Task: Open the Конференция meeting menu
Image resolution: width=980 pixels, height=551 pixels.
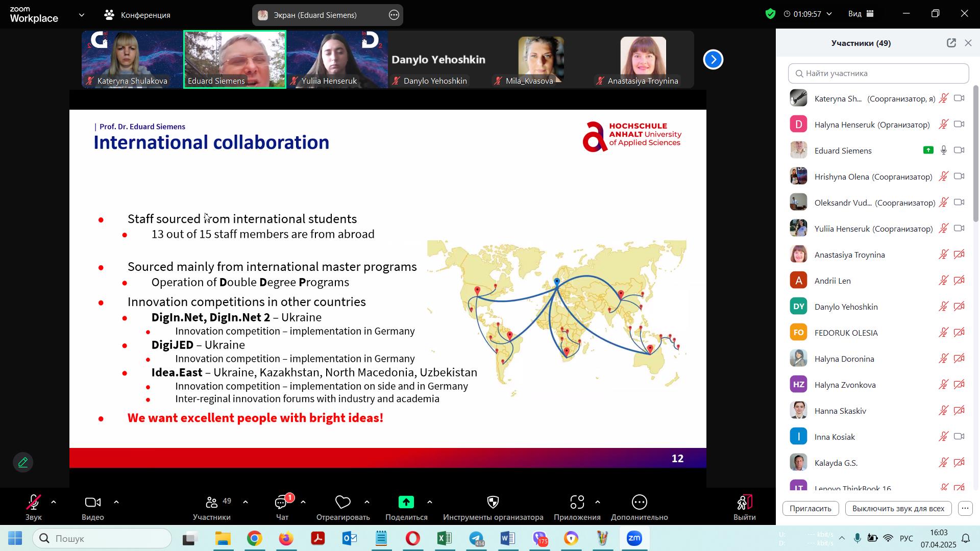Action: point(137,15)
